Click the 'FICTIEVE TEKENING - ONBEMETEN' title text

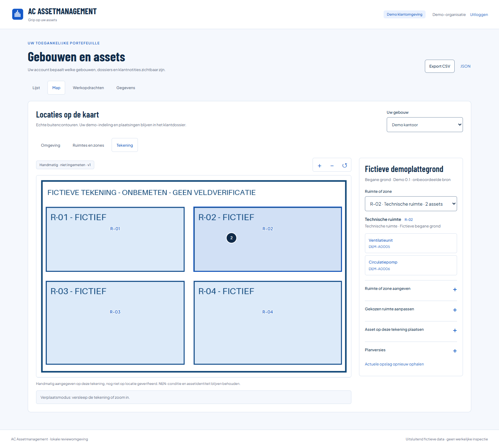[x=151, y=192]
